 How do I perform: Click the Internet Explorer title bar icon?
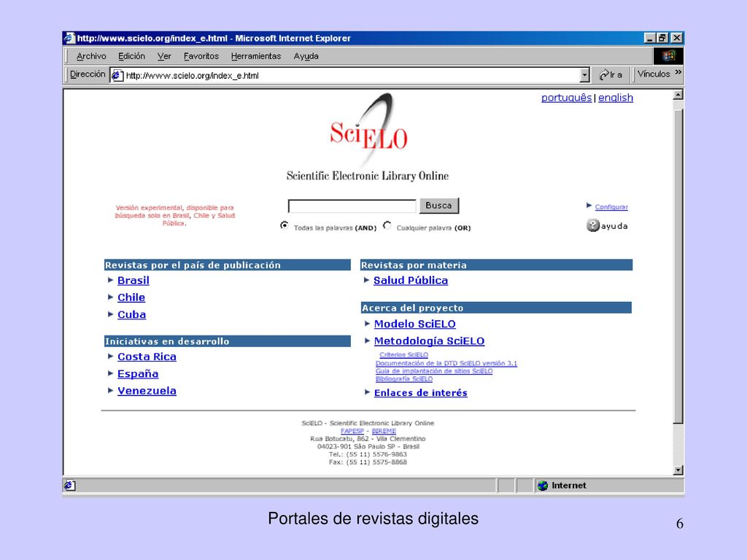pos(69,38)
